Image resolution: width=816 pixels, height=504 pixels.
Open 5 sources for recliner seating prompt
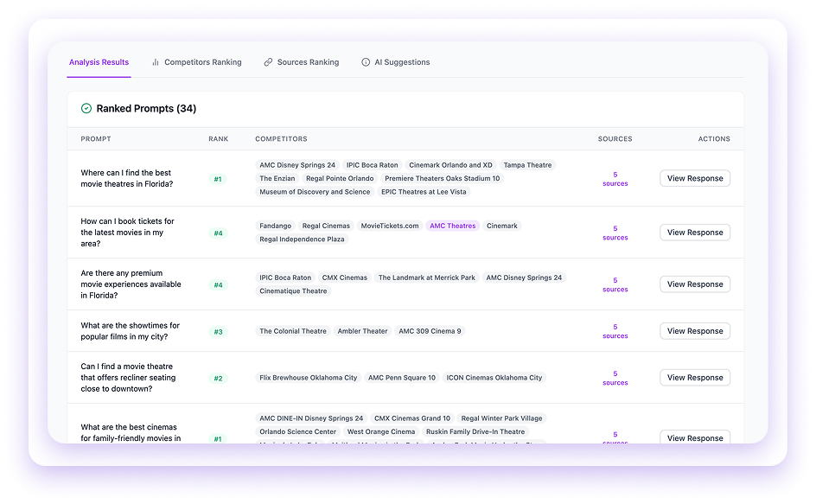[615, 378]
